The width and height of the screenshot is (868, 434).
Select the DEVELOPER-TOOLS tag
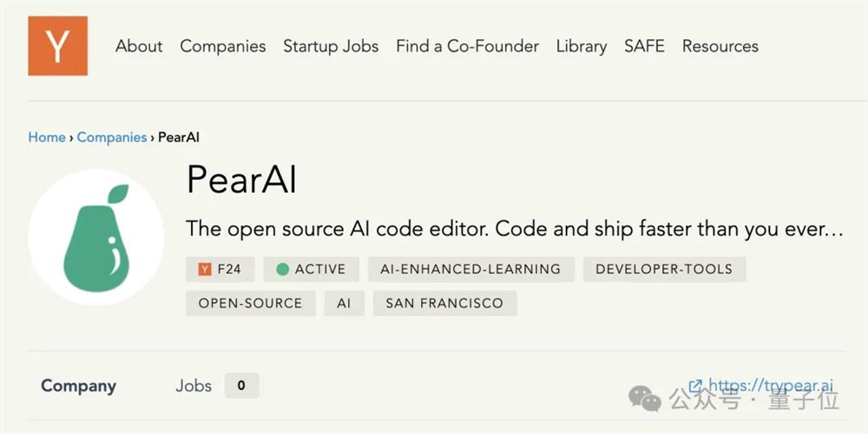664,269
